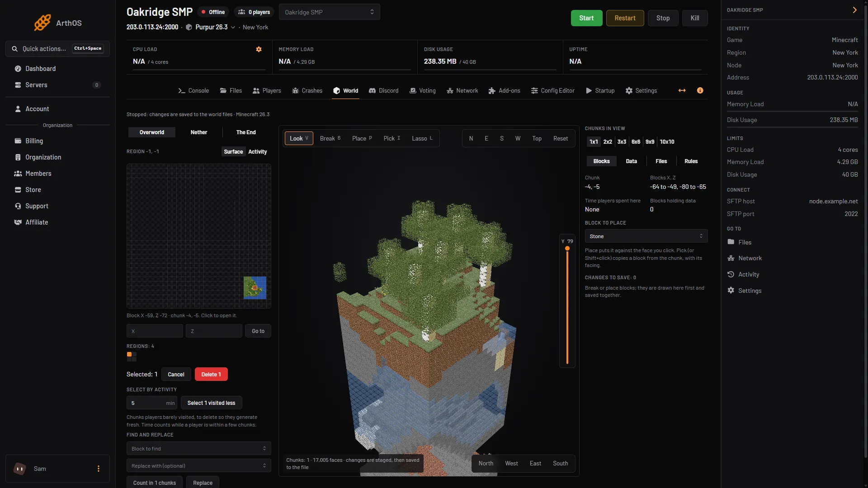Open the Config Editor tab
The width and height of the screenshot is (868, 488).
click(552, 91)
